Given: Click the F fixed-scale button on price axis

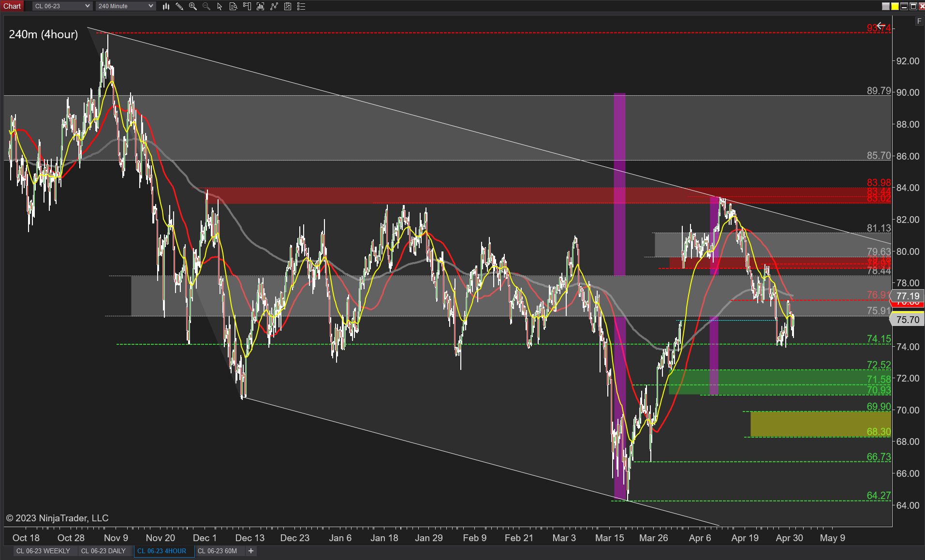Looking at the screenshot, I should coord(919,21).
